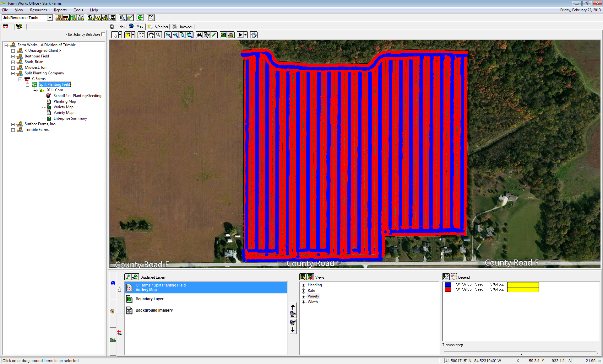
Task: Click the binoculars find icon
Action: coord(199,35)
